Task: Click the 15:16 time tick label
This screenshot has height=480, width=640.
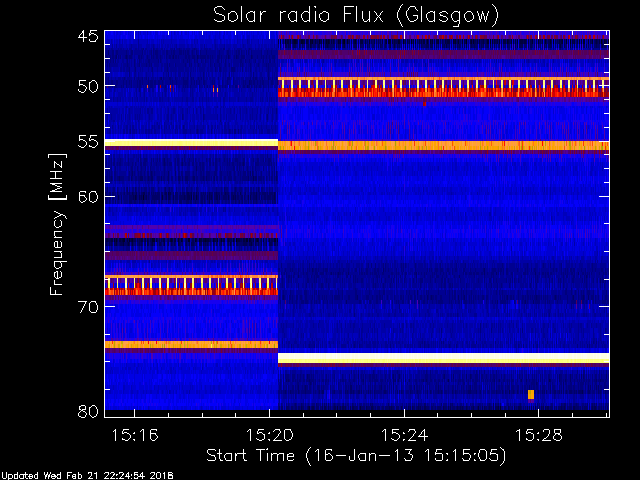Action: pos(135,436)
